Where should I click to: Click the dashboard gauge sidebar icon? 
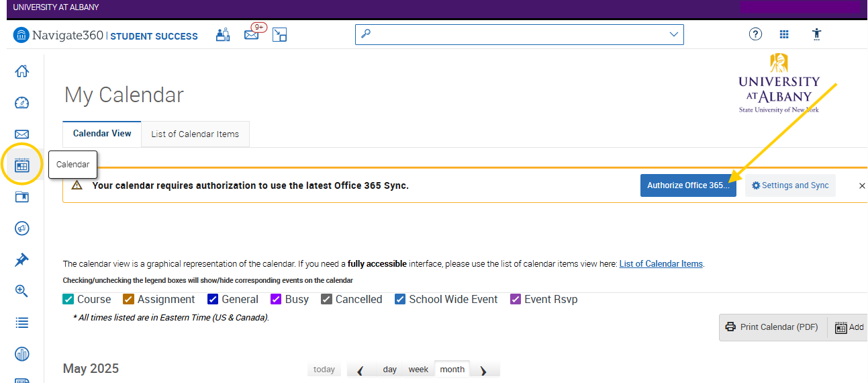22,103
